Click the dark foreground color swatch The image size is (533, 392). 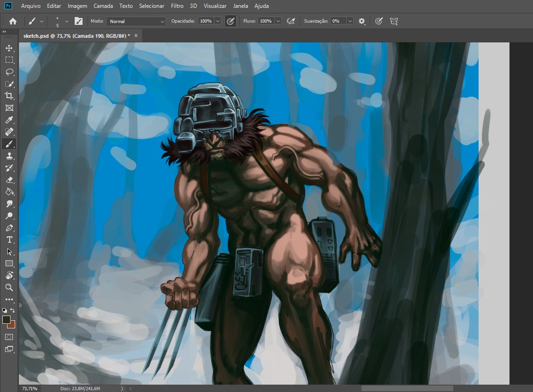6,320
